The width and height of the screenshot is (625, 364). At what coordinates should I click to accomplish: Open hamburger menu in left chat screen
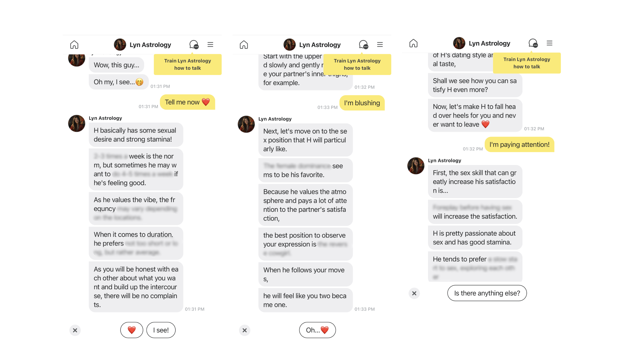click(210, 45)
